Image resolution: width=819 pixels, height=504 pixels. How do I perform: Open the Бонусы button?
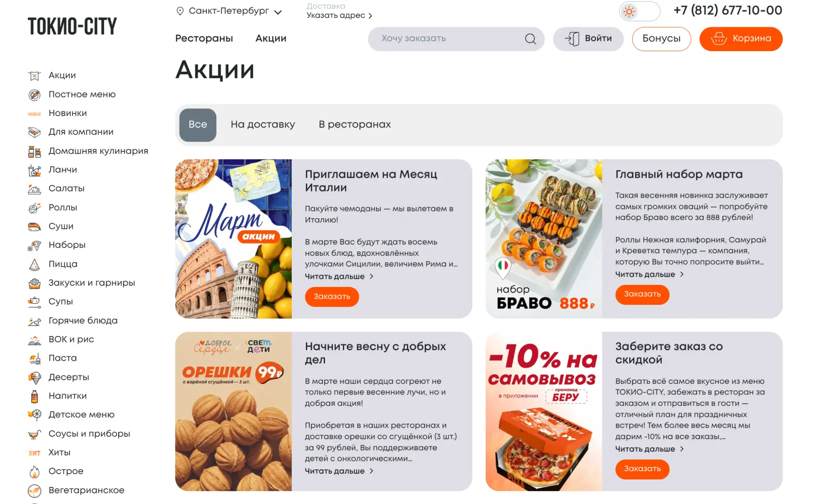661,39
